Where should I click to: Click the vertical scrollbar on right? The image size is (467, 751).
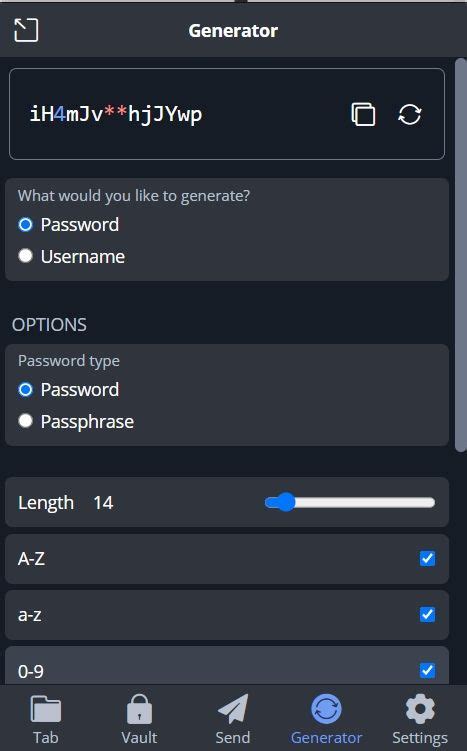(x=460, y=255)
